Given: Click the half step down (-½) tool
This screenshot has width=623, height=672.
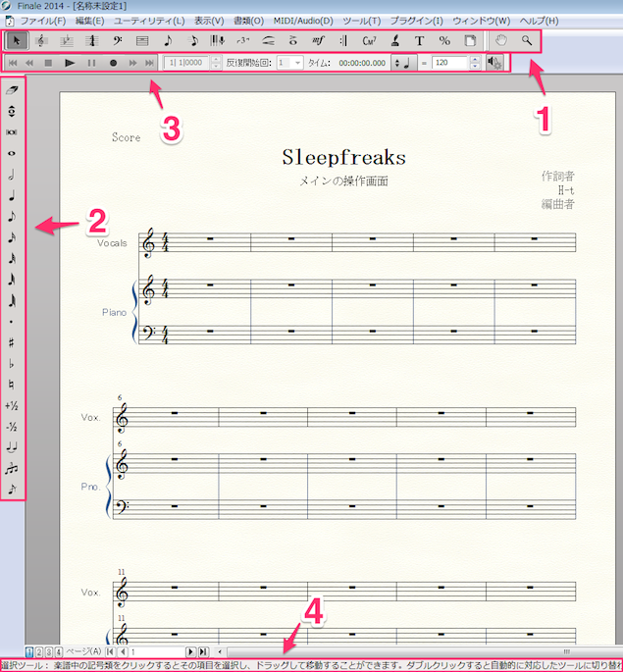Looking at the screenshot, I should [x=12, y=427].
